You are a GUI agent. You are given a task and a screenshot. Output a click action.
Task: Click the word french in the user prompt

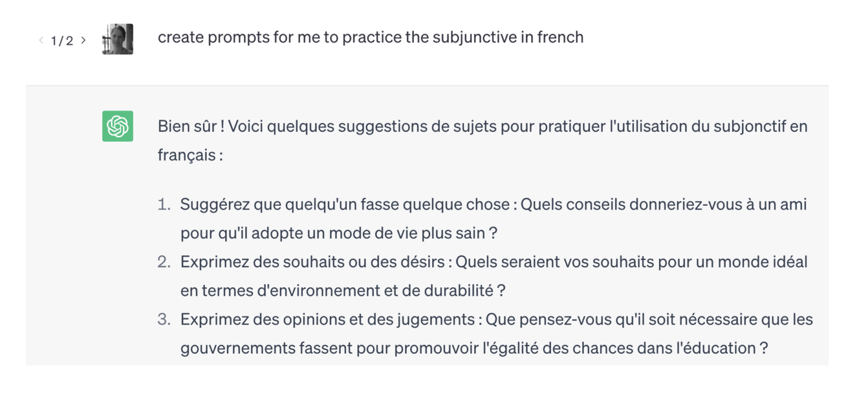click(559, 37)
